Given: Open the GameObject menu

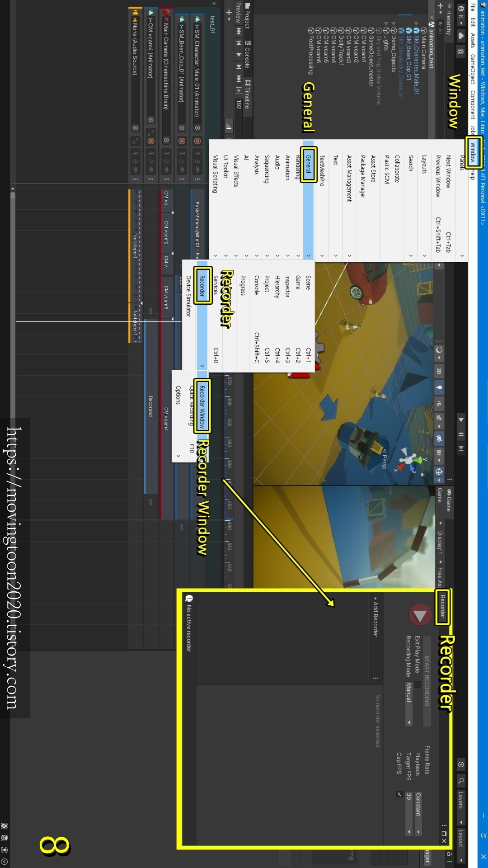Looking at the screenshot, I should [473, 69].
